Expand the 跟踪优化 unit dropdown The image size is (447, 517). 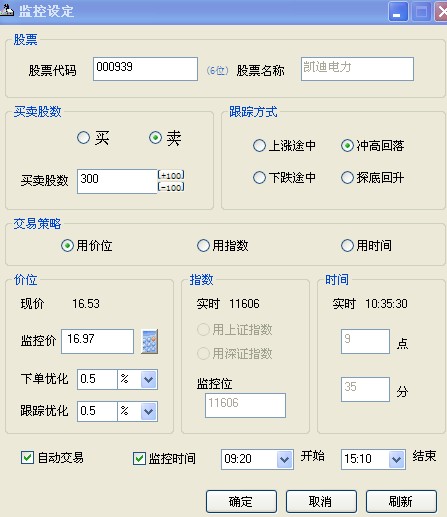click(148, 411)
